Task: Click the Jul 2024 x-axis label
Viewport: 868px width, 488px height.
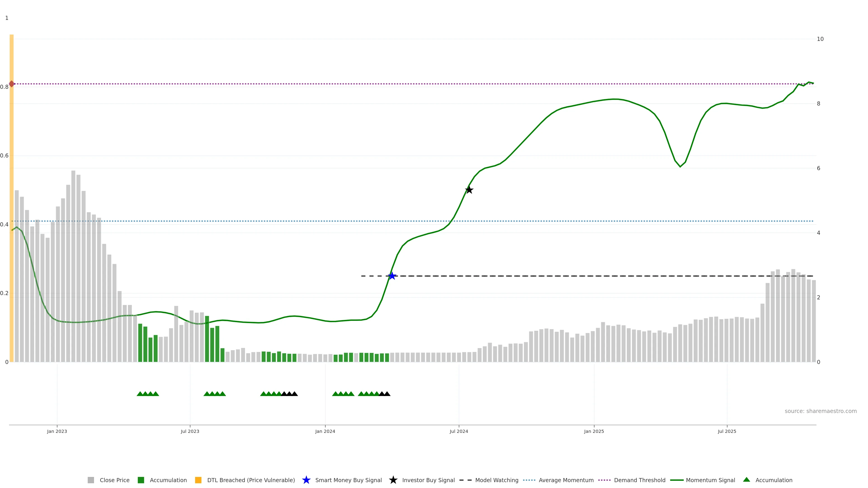Action: tap(459, 431)
